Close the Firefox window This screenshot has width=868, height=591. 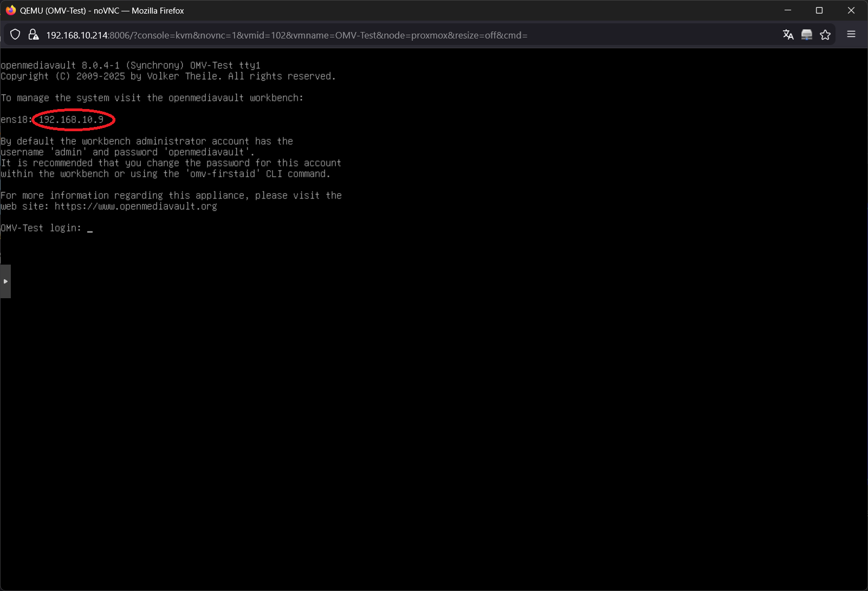coord(851,10)
